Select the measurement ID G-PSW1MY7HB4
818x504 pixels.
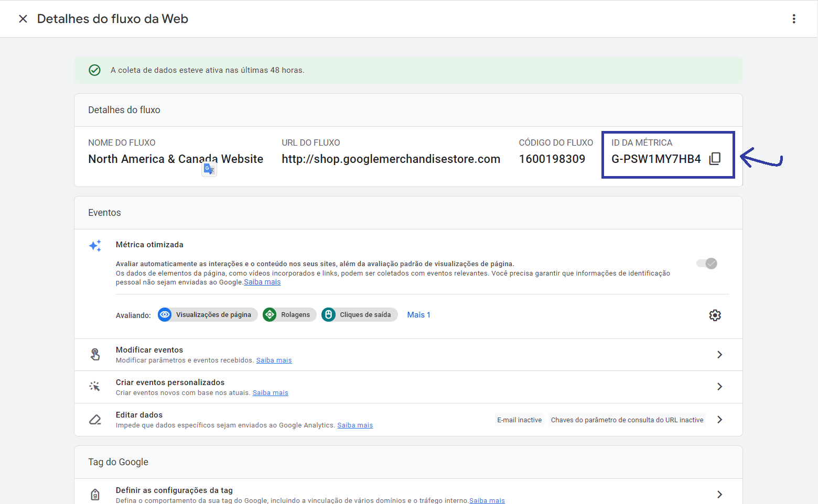pyautogui.click(x=656, y=159)
